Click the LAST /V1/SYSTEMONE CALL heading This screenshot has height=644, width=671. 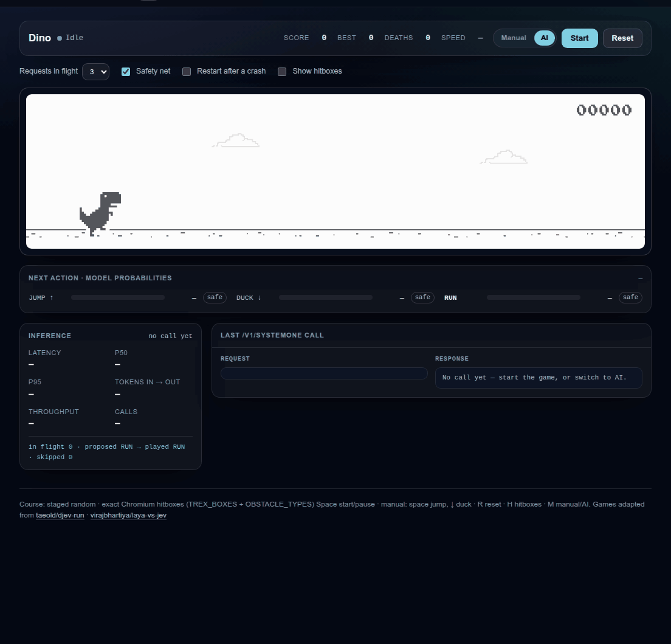[272, 335]
